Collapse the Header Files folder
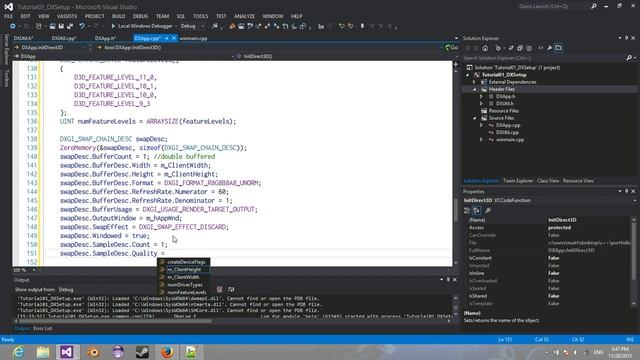640x360 pixels. 474,89
